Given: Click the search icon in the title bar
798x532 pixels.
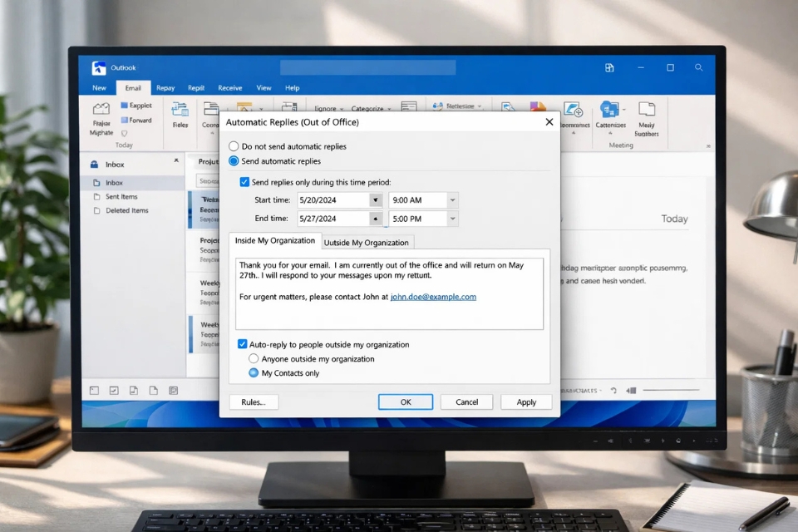Looking at the screenshot, I should click(x=699, y=67).
